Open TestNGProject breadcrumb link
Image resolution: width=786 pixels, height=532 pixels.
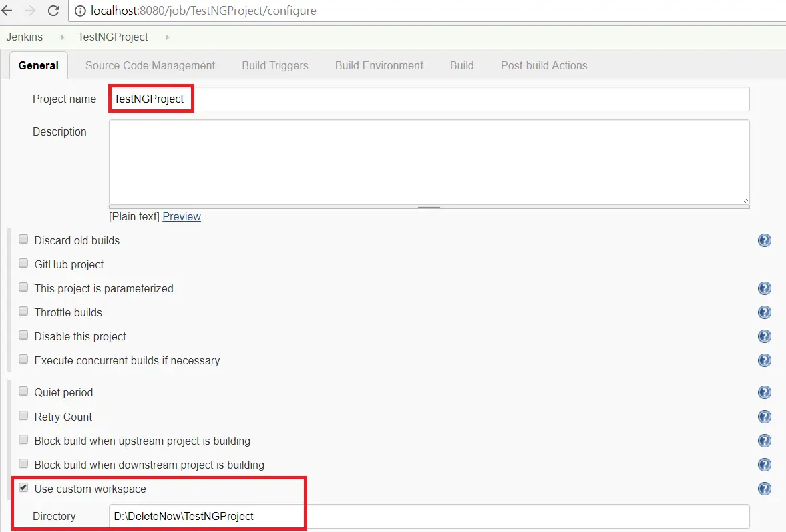[x=113, y=37]
